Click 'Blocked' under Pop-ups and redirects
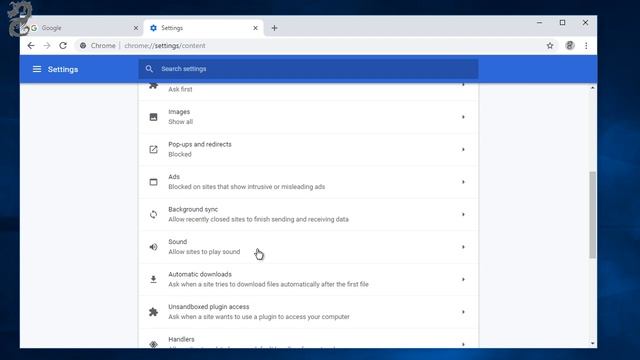 pyautogui.click(x=180, y=154)
